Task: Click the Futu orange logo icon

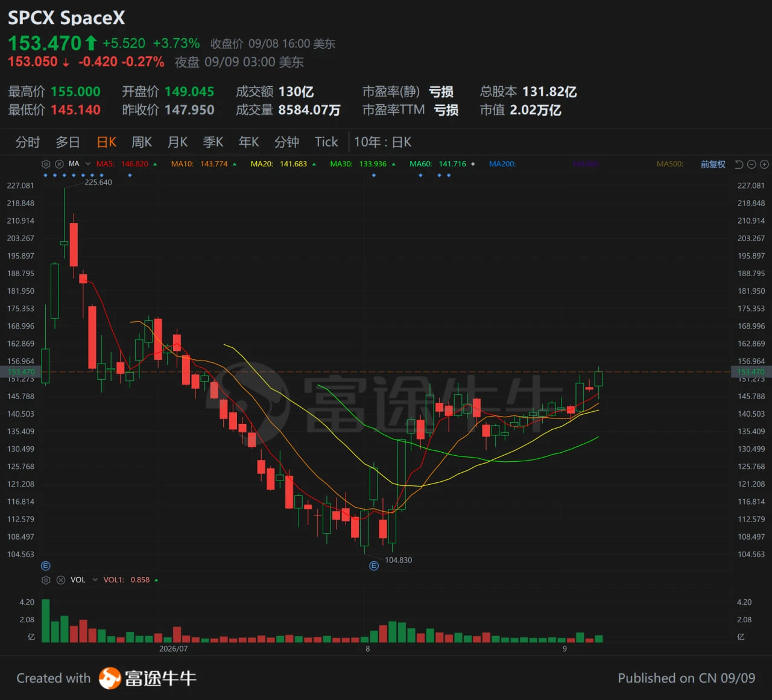Action: 110,678
